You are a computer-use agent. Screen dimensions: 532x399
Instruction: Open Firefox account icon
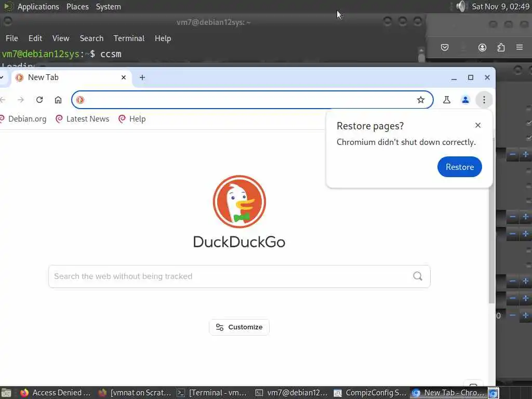(x=482, y=47)
